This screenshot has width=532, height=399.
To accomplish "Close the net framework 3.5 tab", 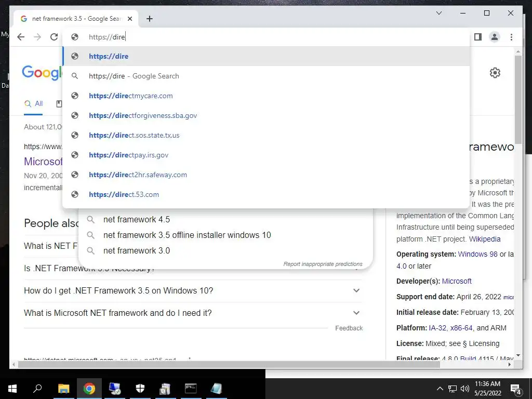I will [129, 19].
